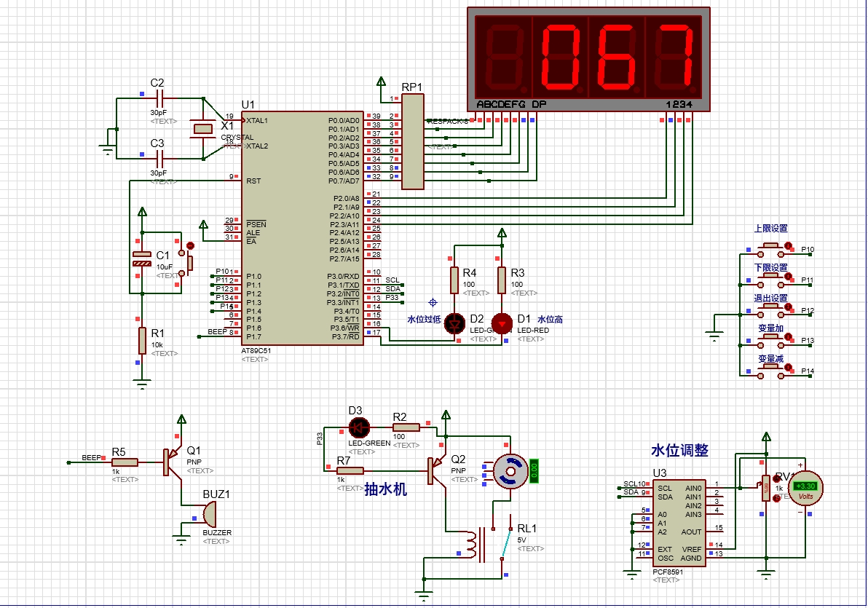Click the DC voltmeter showing +3.30 Volts

pyautogui.click(x=805, y=488)
